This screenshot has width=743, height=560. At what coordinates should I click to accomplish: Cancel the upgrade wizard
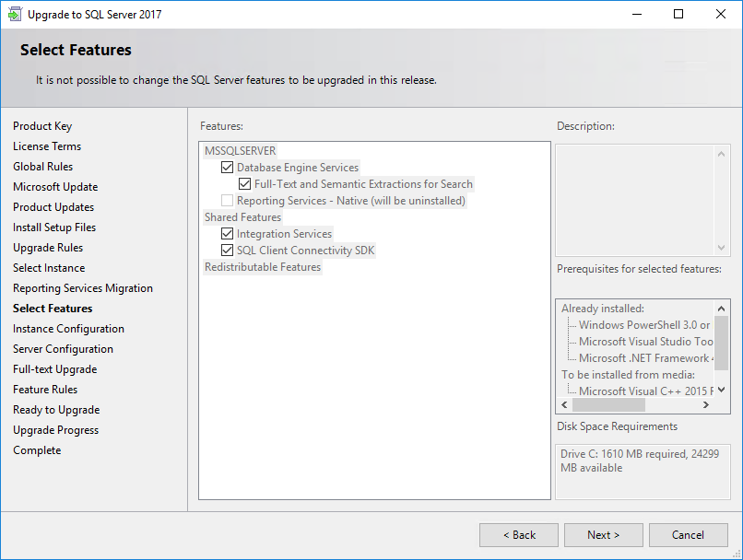688,535
